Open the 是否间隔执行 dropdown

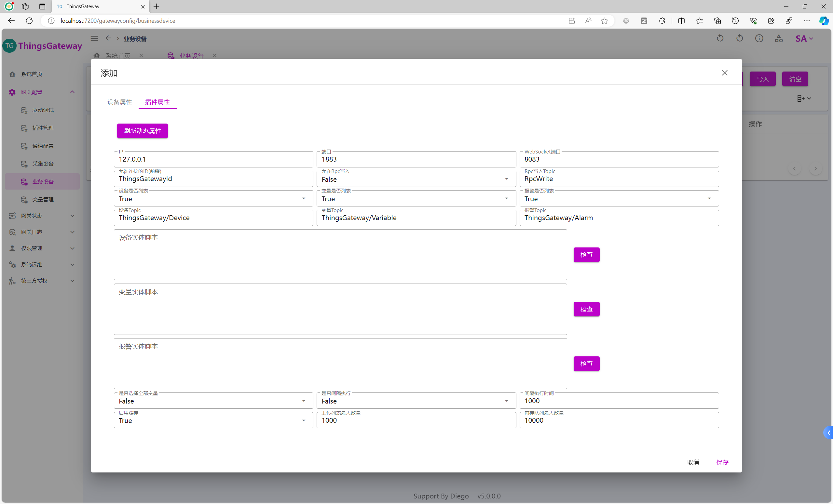pos(416,401)
